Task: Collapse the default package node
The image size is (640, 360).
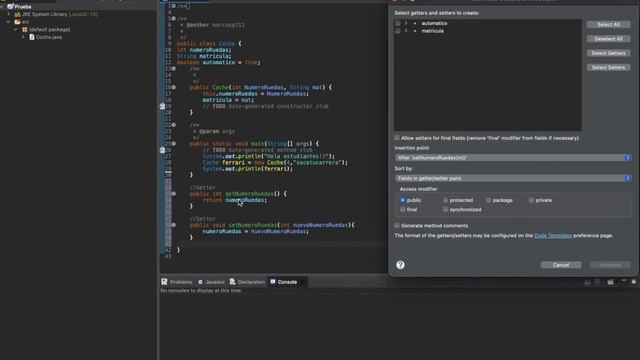Action: 16,29
